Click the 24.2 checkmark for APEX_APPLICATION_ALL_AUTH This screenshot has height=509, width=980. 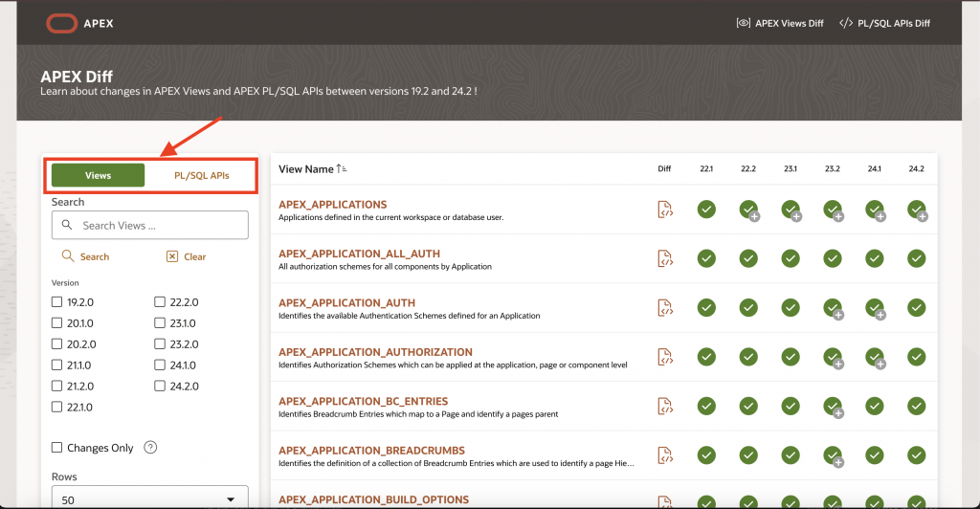pyautogui.click(x=916, y=258)
